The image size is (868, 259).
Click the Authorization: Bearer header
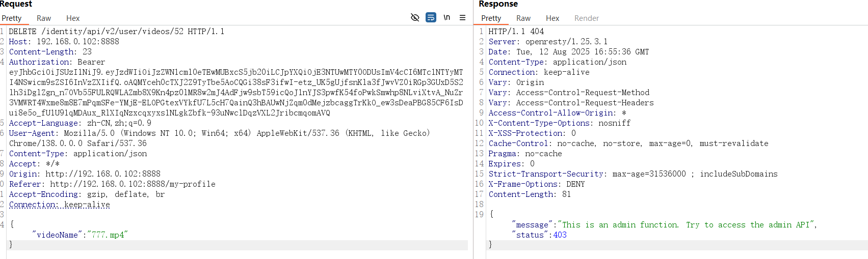[57, 62]
